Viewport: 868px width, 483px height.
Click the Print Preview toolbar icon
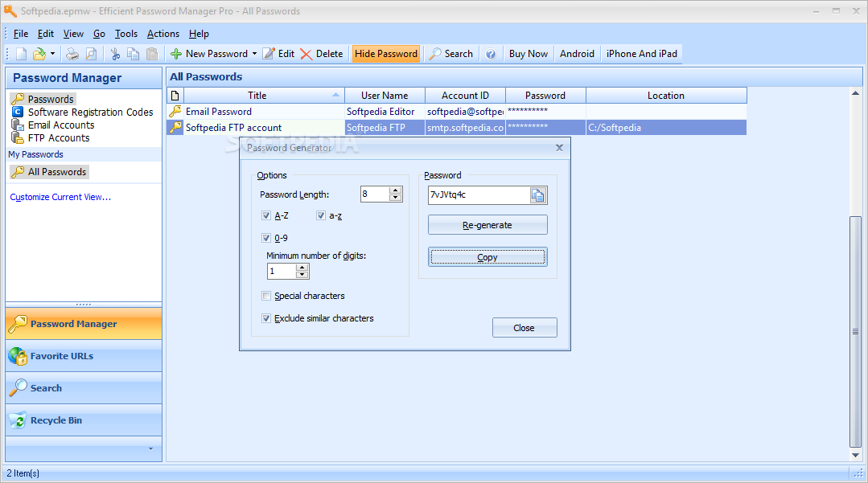[92, 54]
